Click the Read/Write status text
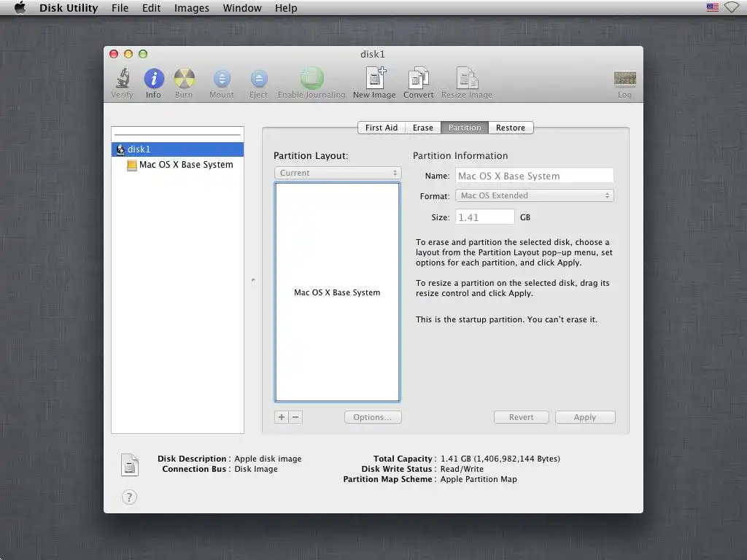The image size is (747, 560). [x=462, y=469]
